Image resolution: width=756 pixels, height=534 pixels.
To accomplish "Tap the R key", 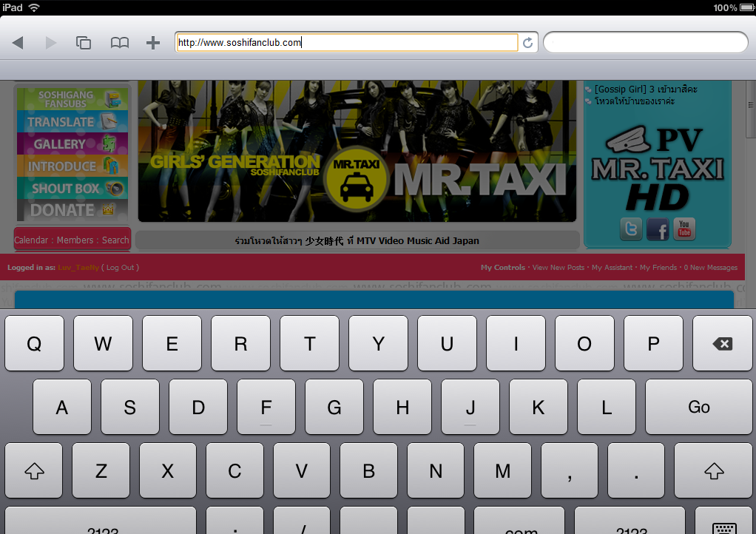I will click(240, 343).
